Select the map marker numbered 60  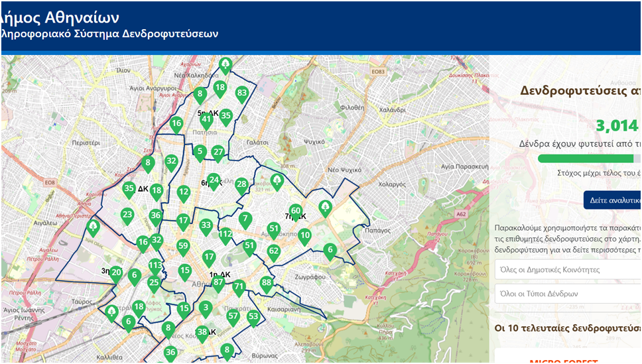[296, 212]
